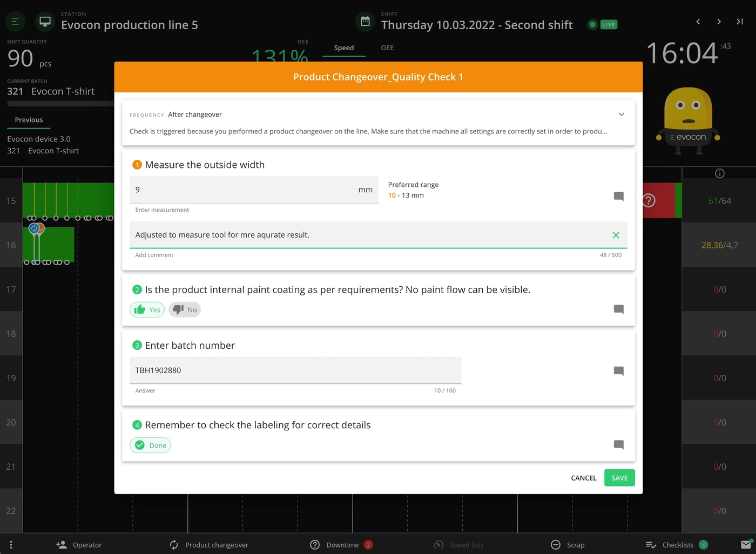The width and height of the screenshot is (756, 554).
Task: Open Downtime in the bottom bar
Action: tap(341, 545)
